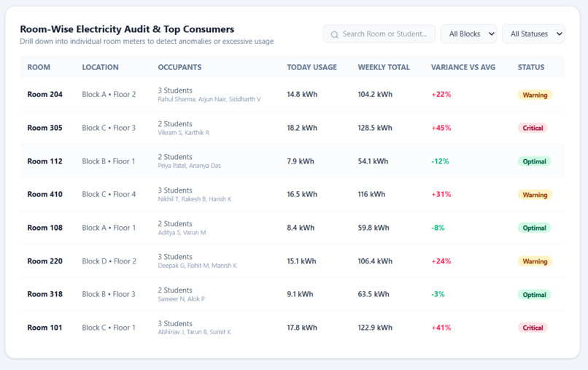The image size is (588, 370).
Task: Click the 14.8 kWh today usage
Action: [x=302, y=95]
